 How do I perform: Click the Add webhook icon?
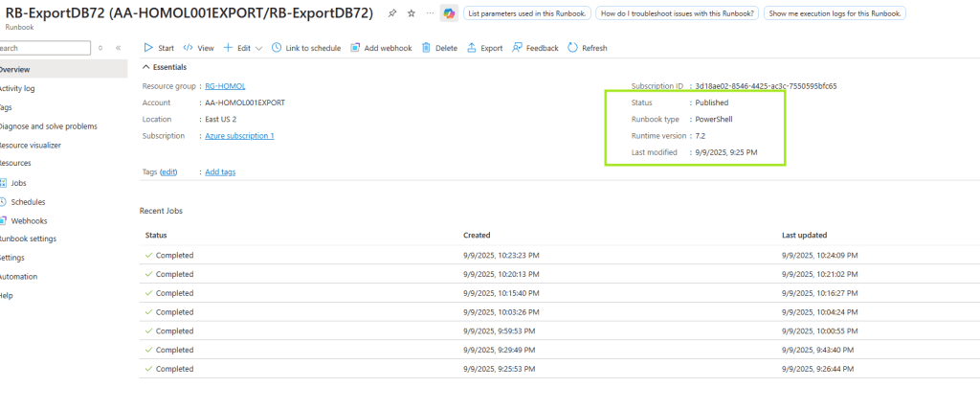click(355, 48)
